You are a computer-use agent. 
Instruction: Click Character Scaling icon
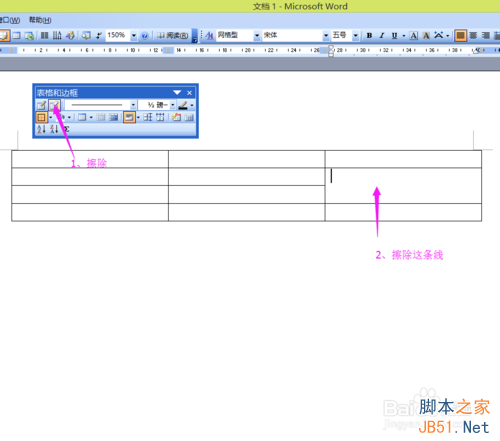click(439, 35)
